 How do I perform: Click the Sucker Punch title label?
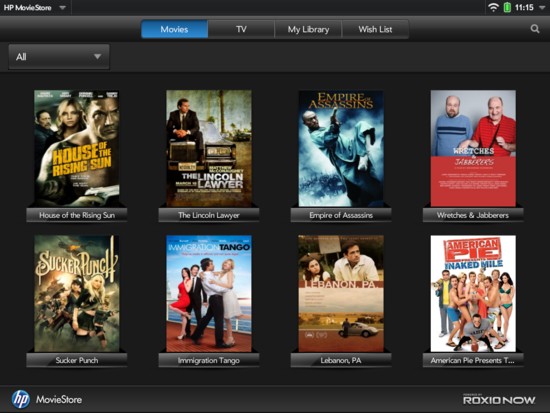pos(77,360)
